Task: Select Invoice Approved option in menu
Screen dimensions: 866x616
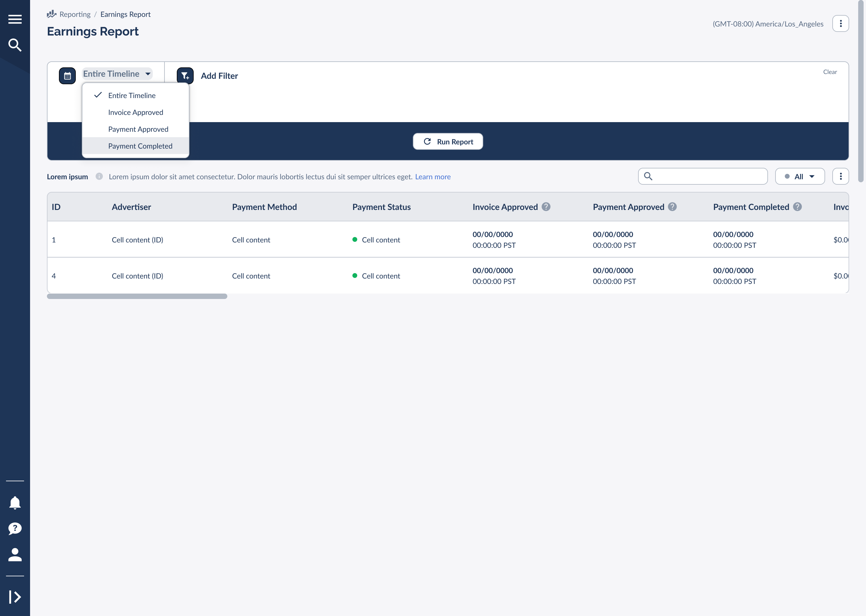Action: [135, 112]
